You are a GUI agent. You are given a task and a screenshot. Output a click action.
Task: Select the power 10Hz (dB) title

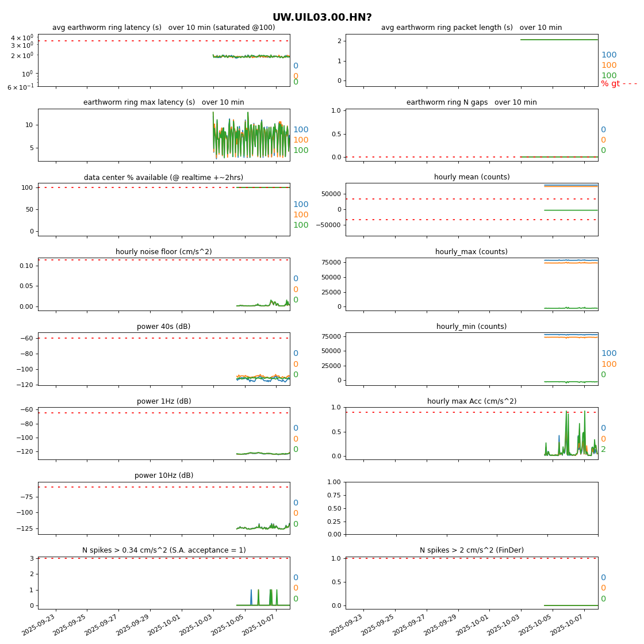[164, 476]
